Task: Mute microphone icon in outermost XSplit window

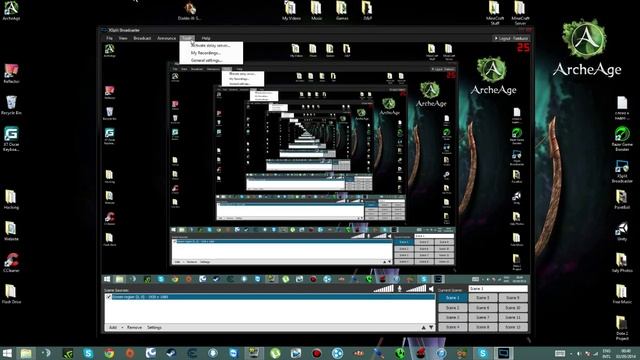Action: point(400,289)
